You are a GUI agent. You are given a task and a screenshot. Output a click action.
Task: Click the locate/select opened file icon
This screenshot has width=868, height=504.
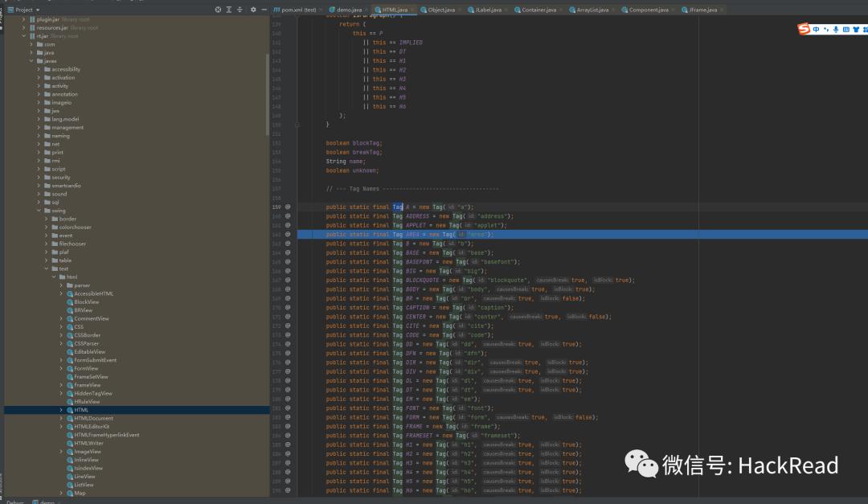click(x=218, y=10)
